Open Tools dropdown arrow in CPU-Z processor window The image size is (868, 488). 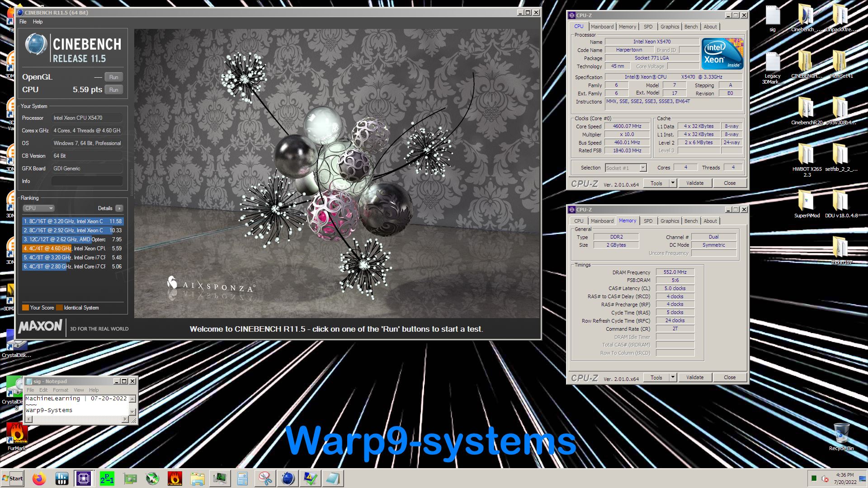point(673,183)
